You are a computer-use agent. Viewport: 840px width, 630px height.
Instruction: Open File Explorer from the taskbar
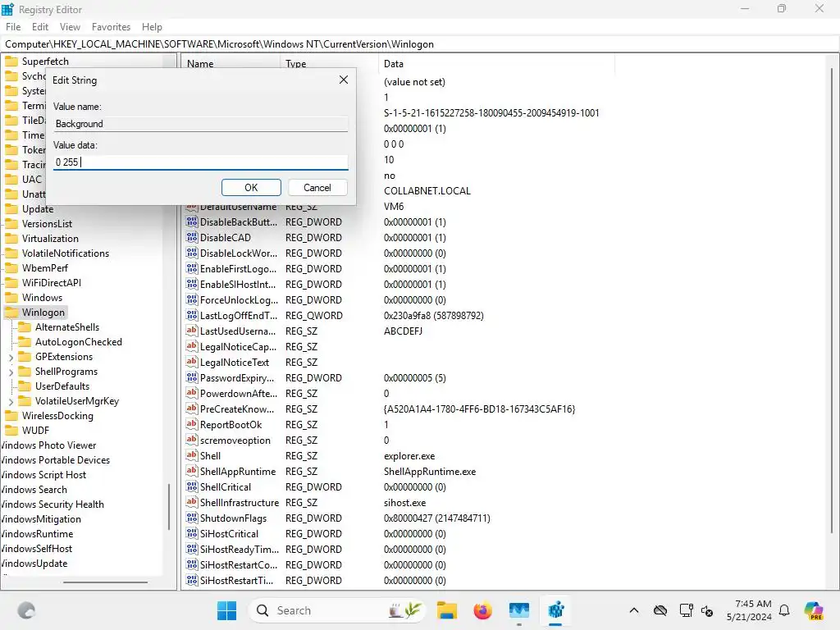pos(447,610)
